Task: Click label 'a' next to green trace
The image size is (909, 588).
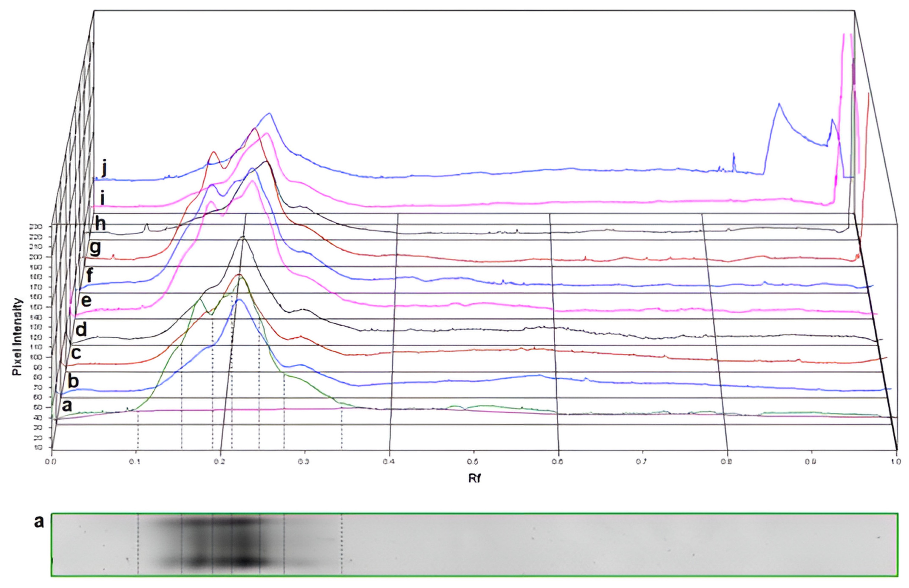Action: click(67, 405)
